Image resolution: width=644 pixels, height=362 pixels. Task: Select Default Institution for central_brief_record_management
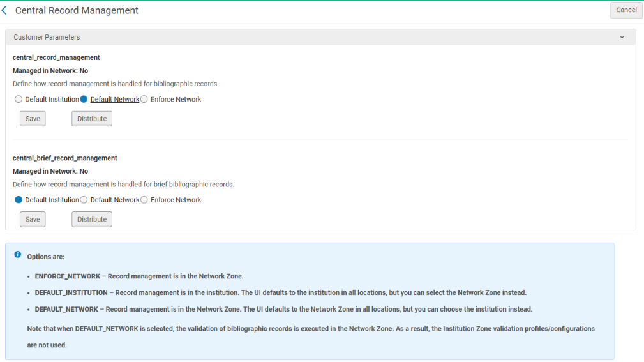pos(19,200)
